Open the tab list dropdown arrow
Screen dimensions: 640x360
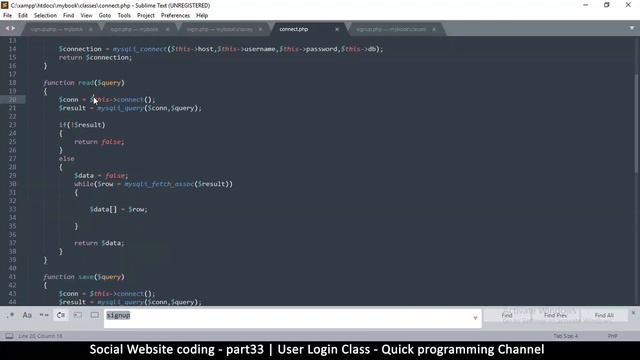coord(632,28)
